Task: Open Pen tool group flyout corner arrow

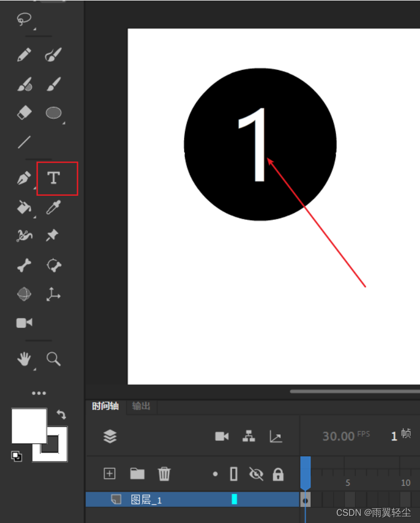Action: click(x=34, y=188)
